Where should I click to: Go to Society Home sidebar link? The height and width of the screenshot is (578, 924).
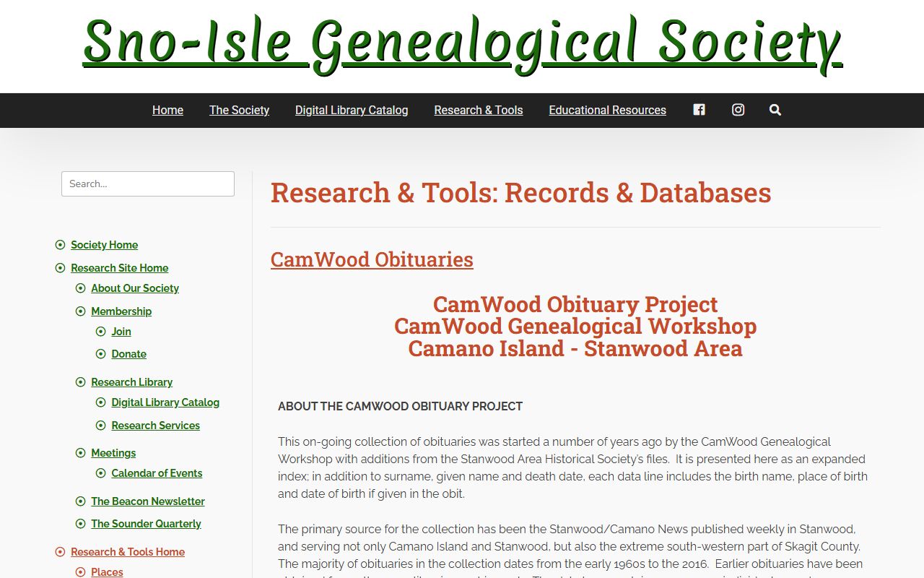[x=104, y=245]
